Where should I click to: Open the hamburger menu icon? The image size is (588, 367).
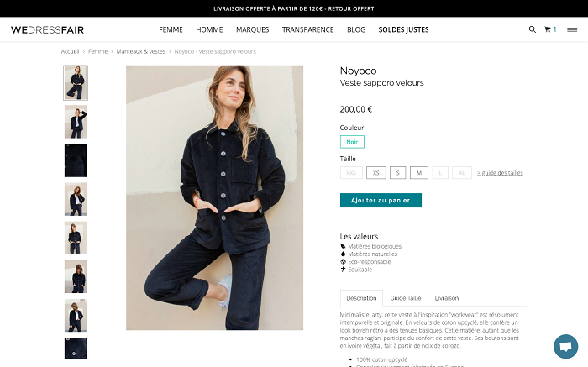(572, 29)
